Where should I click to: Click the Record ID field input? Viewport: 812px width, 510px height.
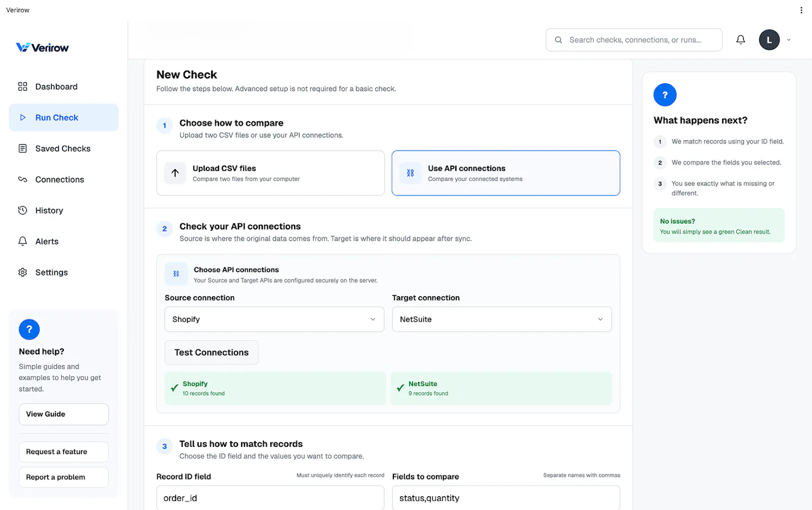click(x=270, y=498)
